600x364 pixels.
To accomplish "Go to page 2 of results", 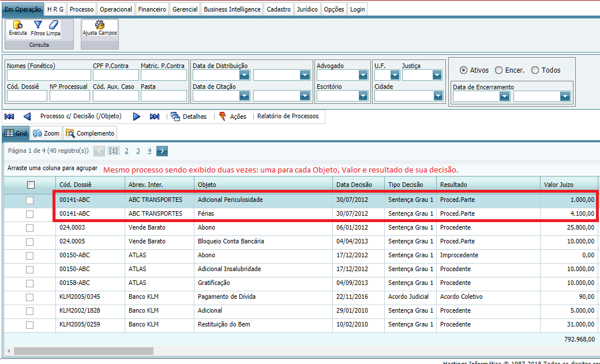I will pyautogui.click(x=127, y=151).
